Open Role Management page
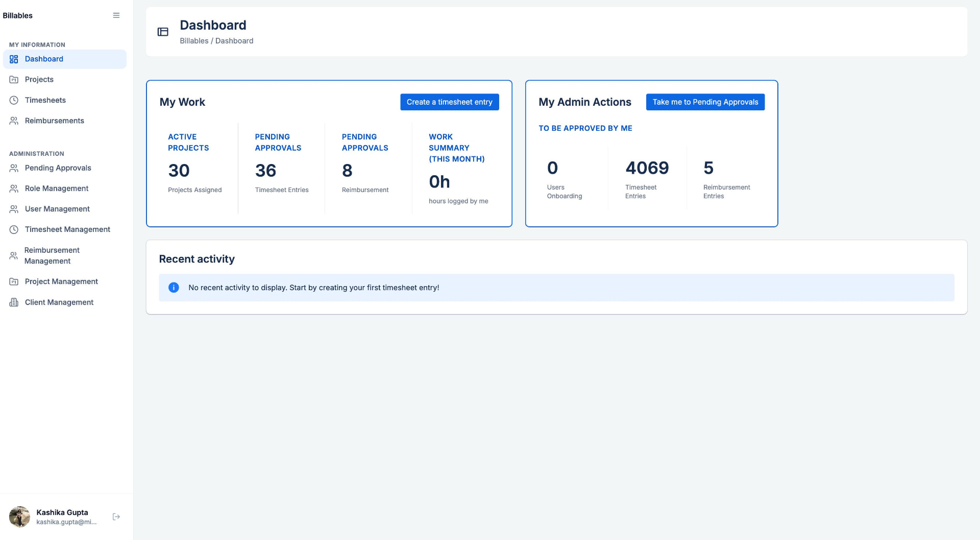Image resolution: width=980 pixels, height=540 pixels. pos(65,189)
